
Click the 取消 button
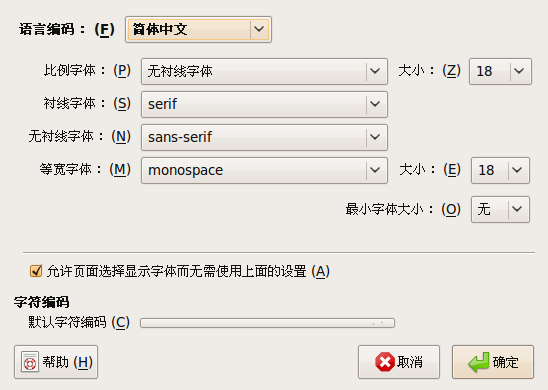399,362
